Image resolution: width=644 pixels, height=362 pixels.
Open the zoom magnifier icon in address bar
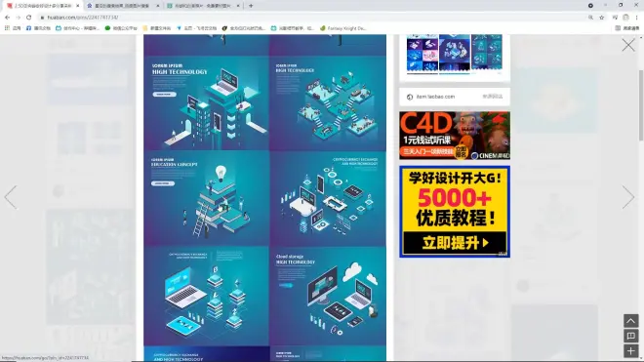(590, 18)
